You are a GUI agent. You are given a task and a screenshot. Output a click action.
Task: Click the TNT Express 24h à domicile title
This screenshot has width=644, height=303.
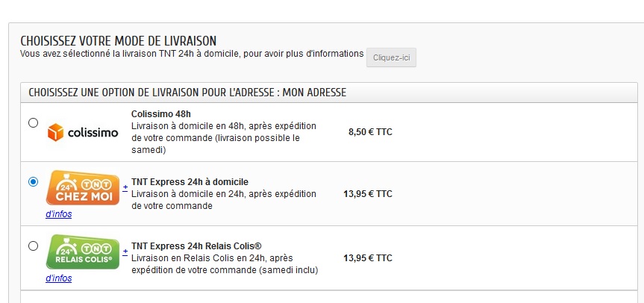(190, 181)
